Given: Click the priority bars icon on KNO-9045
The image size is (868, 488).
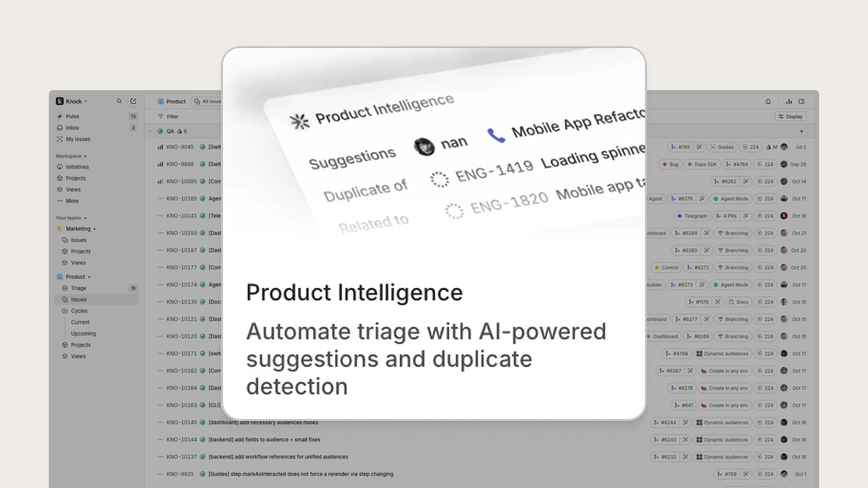Looking at the screenshot, I should pos(160,147).
